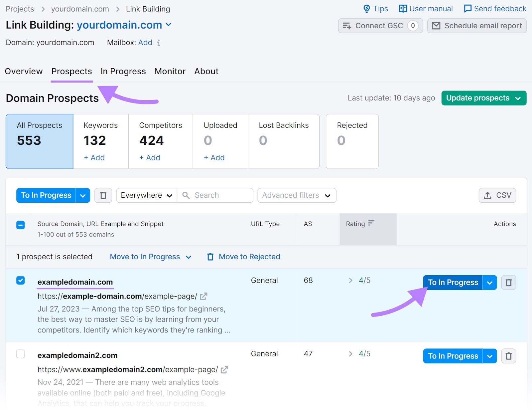
Task: Select the exampledomain2.com checkbox
Action: (x=21, y=354)
